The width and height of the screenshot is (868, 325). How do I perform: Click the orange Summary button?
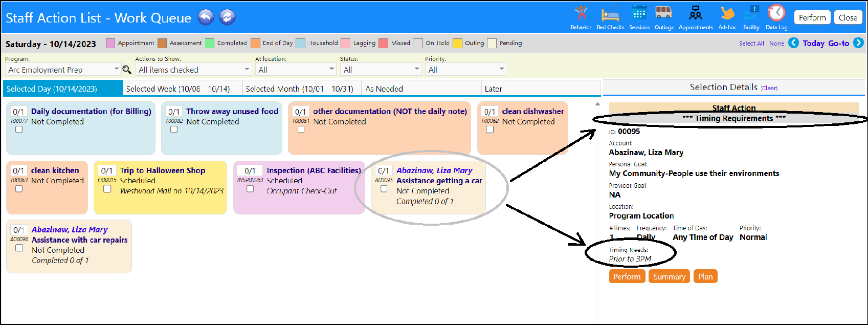[669, 276]
